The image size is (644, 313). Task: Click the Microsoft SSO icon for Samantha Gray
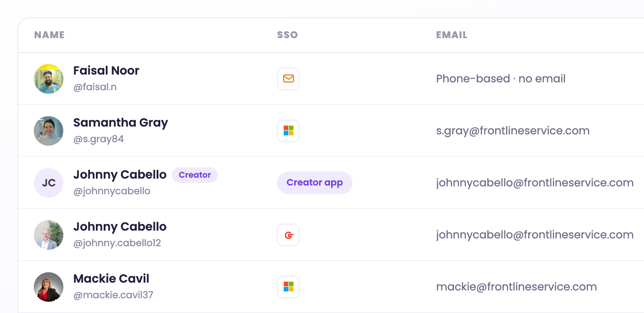[288, 131]
